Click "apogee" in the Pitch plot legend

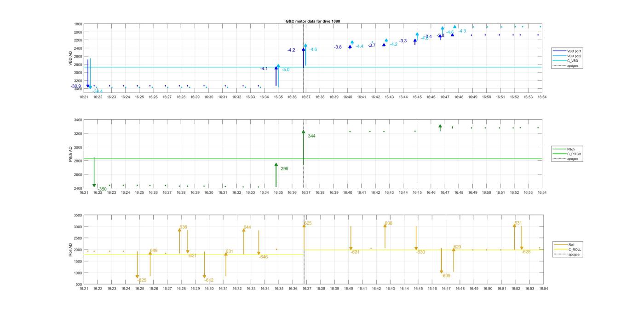click(573, 159)
